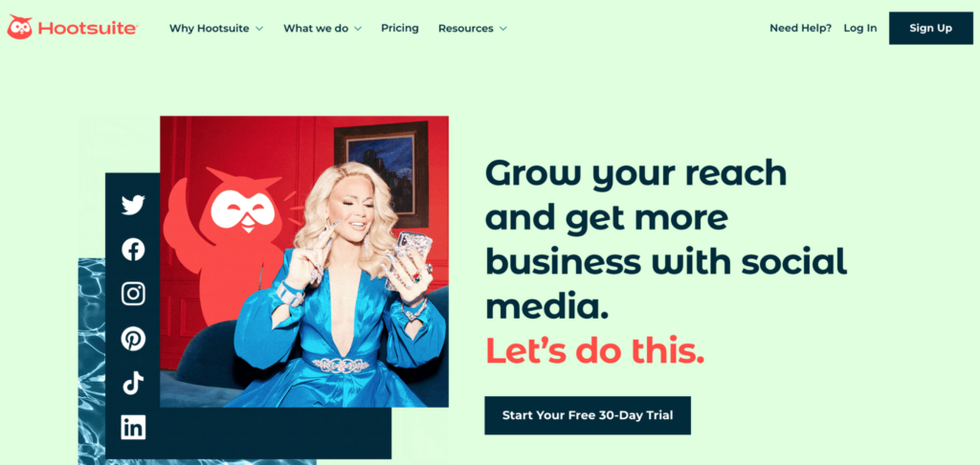Screen dimensions: 980x465
Task: Click the Instagram icon
Action: click(x=133, y=294)
